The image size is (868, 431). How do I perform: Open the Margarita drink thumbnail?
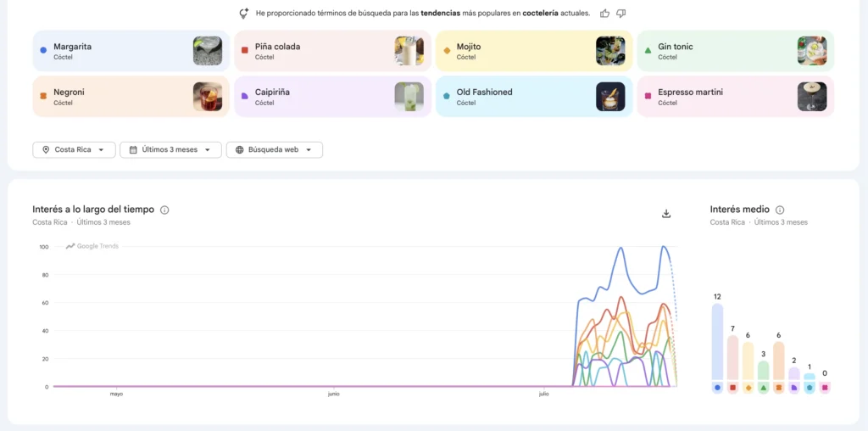208,51
